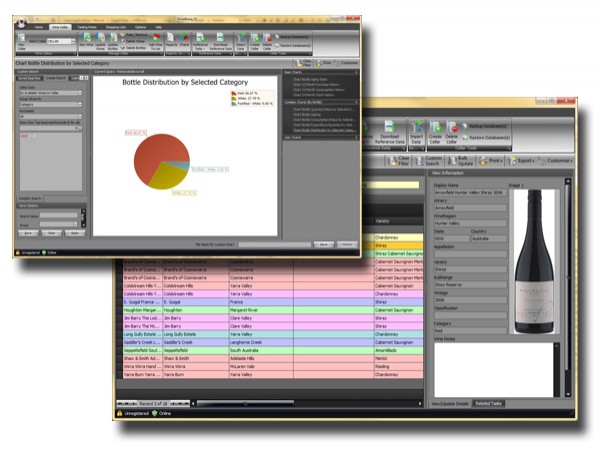The width and height of the screenshot is (600, 449).
Task: Click Create Cellar in back window ribbon
Action: tap(435, 132)
